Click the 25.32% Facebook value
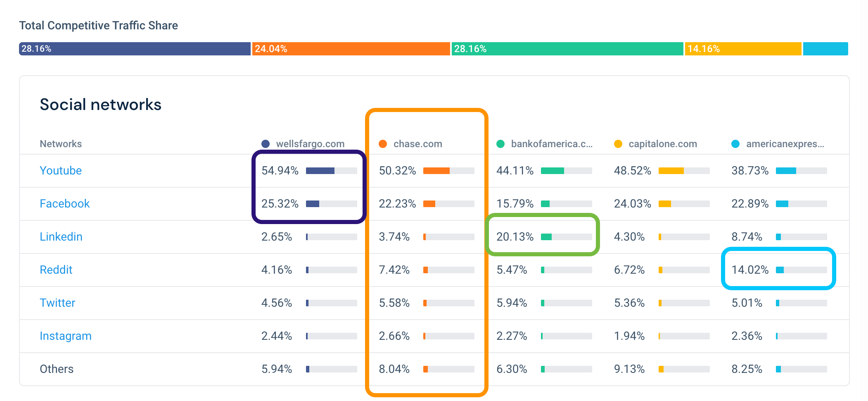This screenshot has width=868, height=401. point(280,203)
